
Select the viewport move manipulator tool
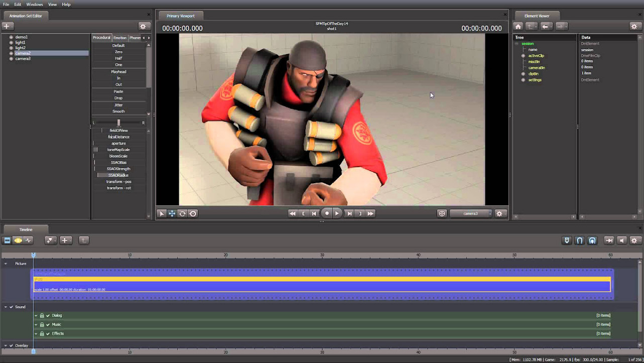point(172,213)
